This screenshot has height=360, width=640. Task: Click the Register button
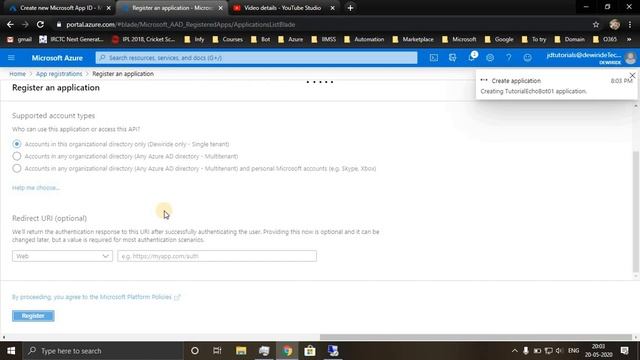click(33, 316)
